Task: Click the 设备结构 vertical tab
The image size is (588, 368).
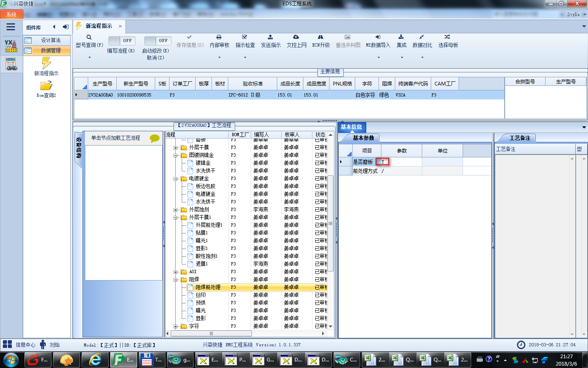Action: pyautogui.click(x=79, y=148)
